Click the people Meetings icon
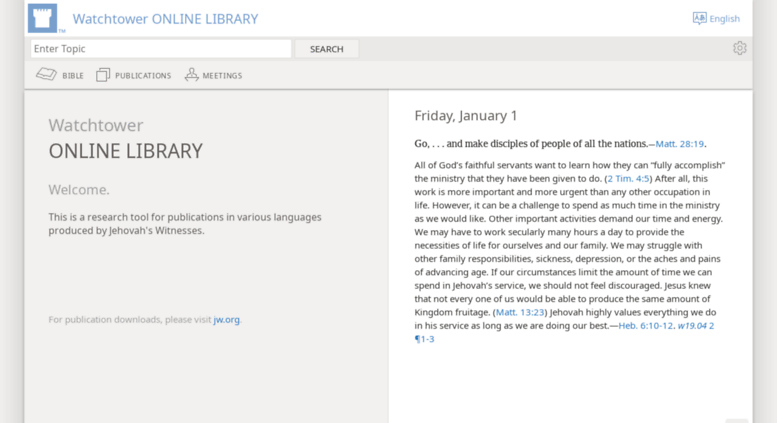The width and height of the screenshot is (777, 423). point(191,75)
